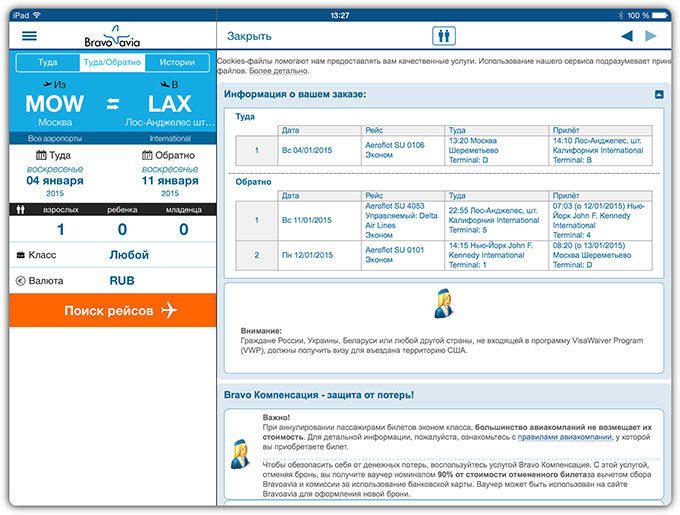The height and width of the screenshot is (515, 680).
Task: Tap the 08:20 Москва Шереметьево arrival cell
Action: 601,255
